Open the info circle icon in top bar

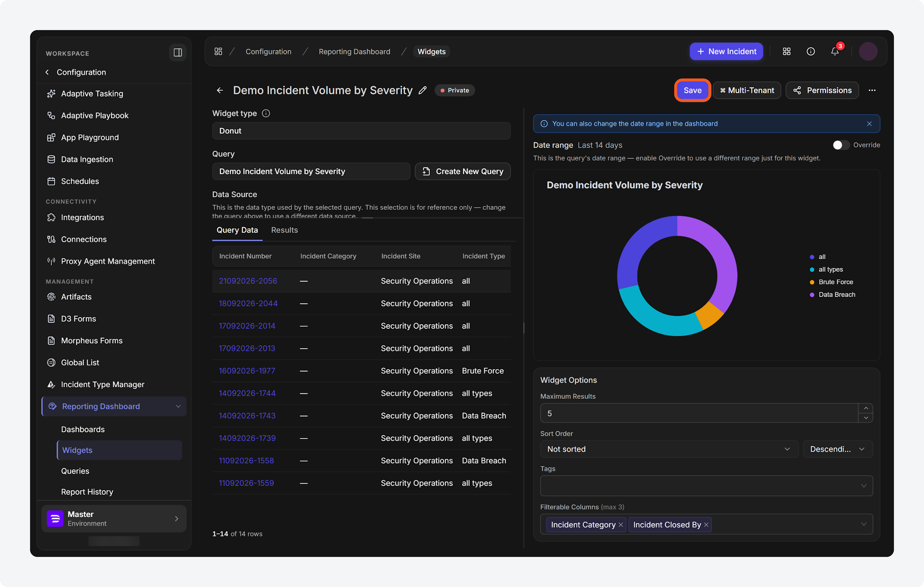(x=811, y=51)
